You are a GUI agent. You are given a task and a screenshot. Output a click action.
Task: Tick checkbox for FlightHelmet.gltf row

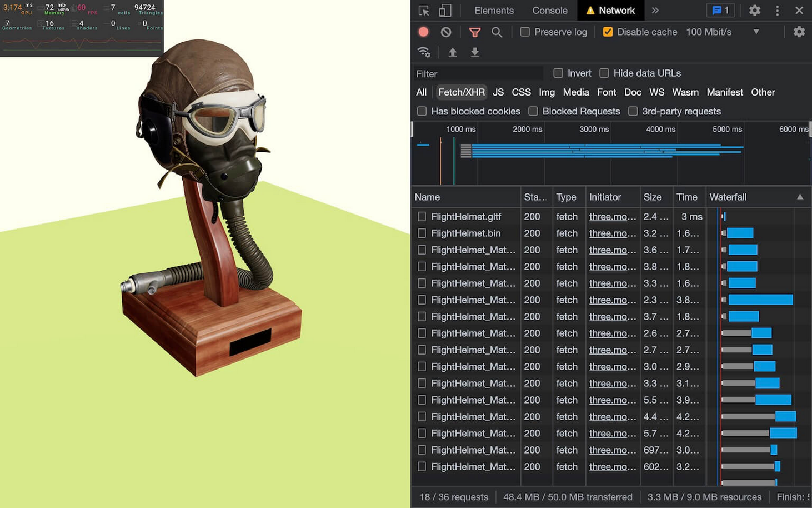pyautogui.click(x=422, y=217)
